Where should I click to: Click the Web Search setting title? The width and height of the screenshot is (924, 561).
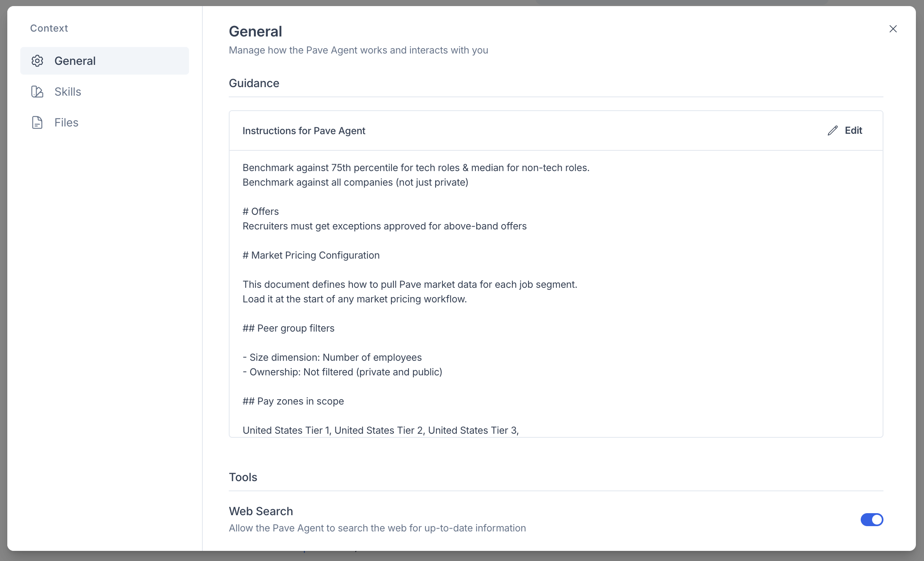(261, 511)
